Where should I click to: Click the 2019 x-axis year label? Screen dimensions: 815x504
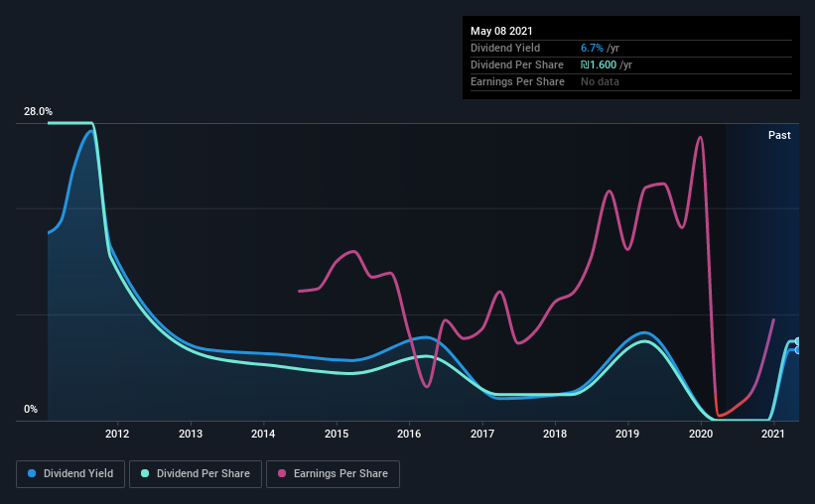[x=628, y=434]
